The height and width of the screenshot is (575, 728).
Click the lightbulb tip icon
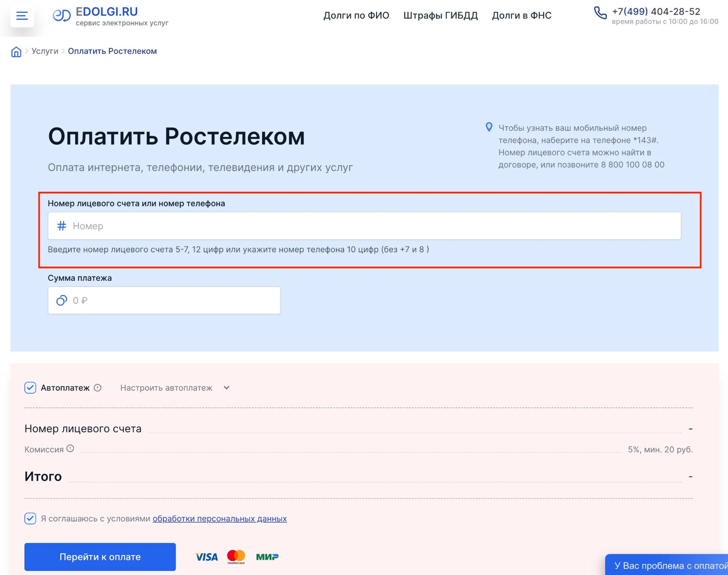488,128
